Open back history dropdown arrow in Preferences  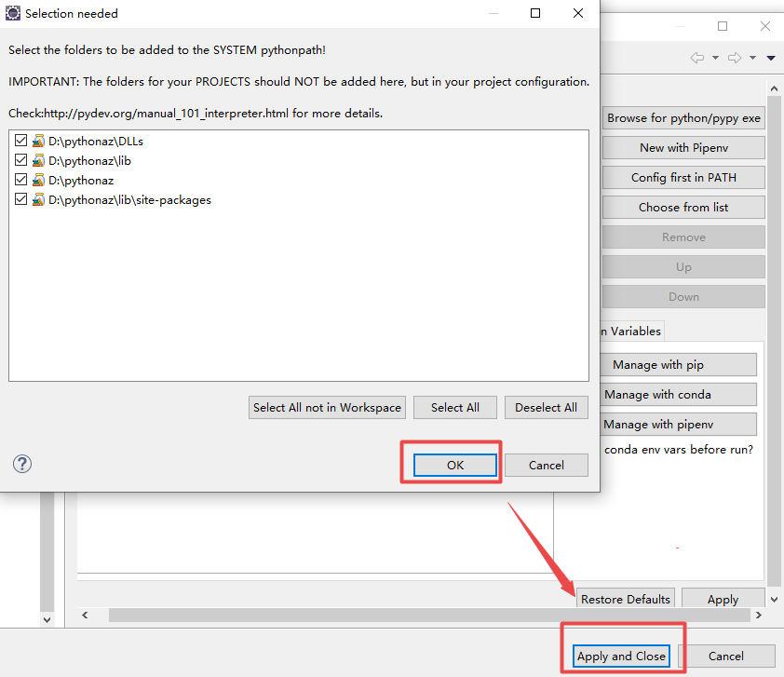[x=715, y=58]
